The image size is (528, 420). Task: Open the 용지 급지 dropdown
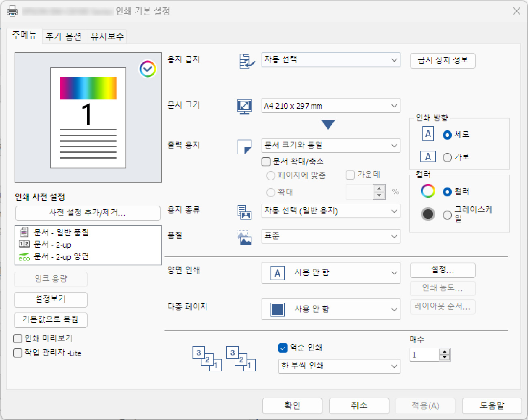[331, 60]
